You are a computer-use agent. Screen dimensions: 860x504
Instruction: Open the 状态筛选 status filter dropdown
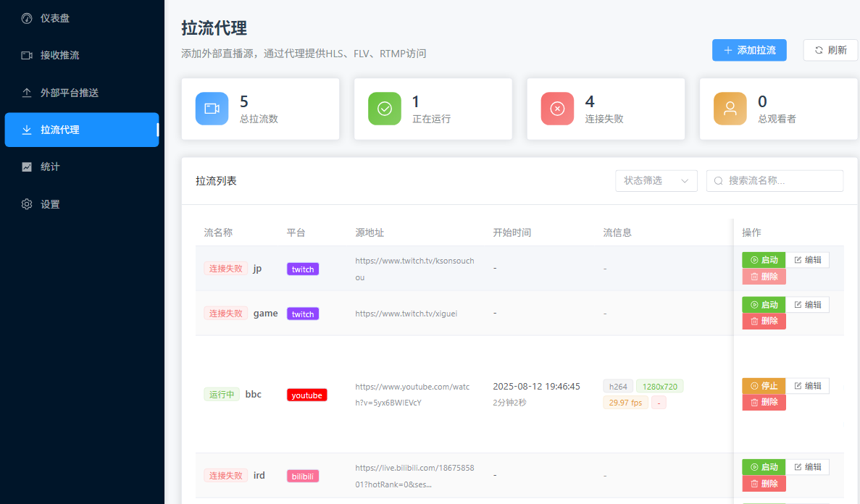pos(656,180)
